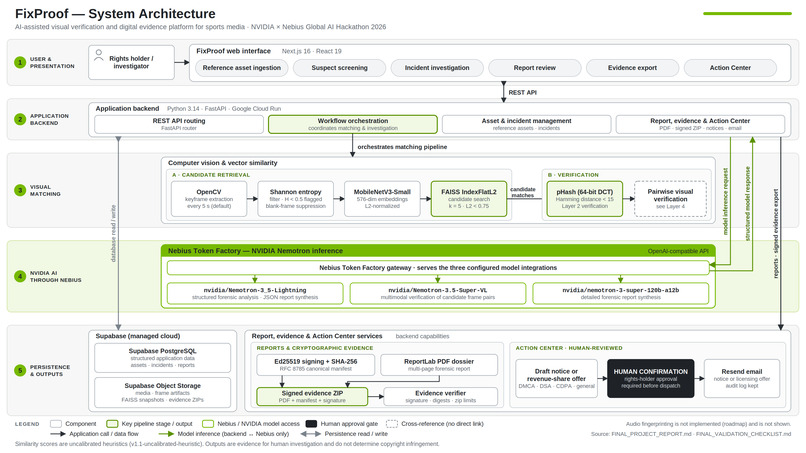The image size is (806, 453).
Task: Select the Evidence export pill
Action: click(x=632, y=68)
